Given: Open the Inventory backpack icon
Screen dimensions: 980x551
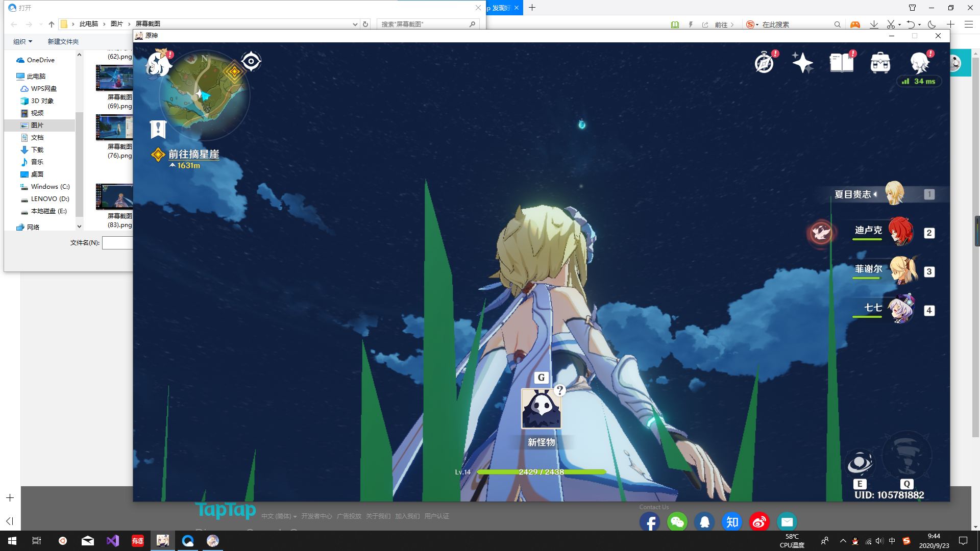Looking at the screenshot, I should 880,63.
